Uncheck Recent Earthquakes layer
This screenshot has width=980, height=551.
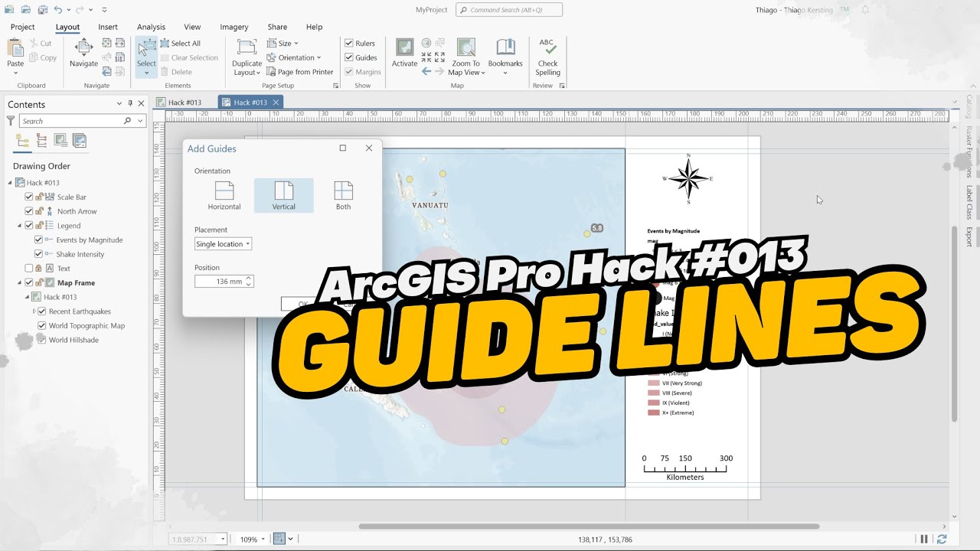coord(42,311)
